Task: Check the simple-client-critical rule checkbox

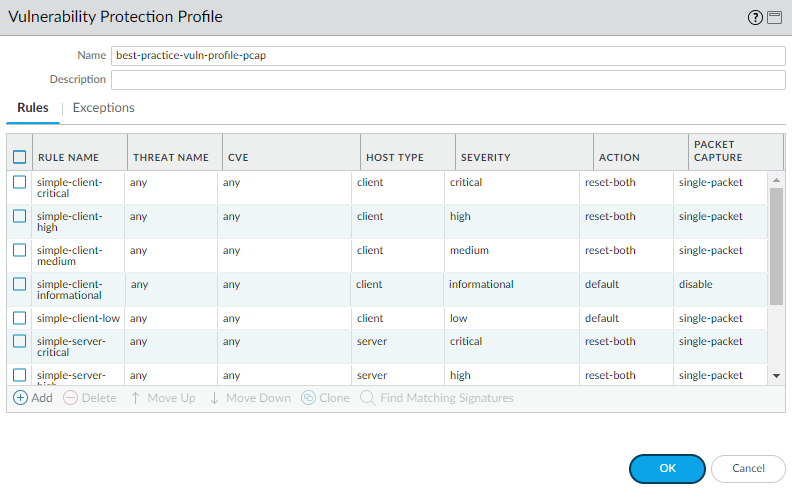Action: [19, 182]
